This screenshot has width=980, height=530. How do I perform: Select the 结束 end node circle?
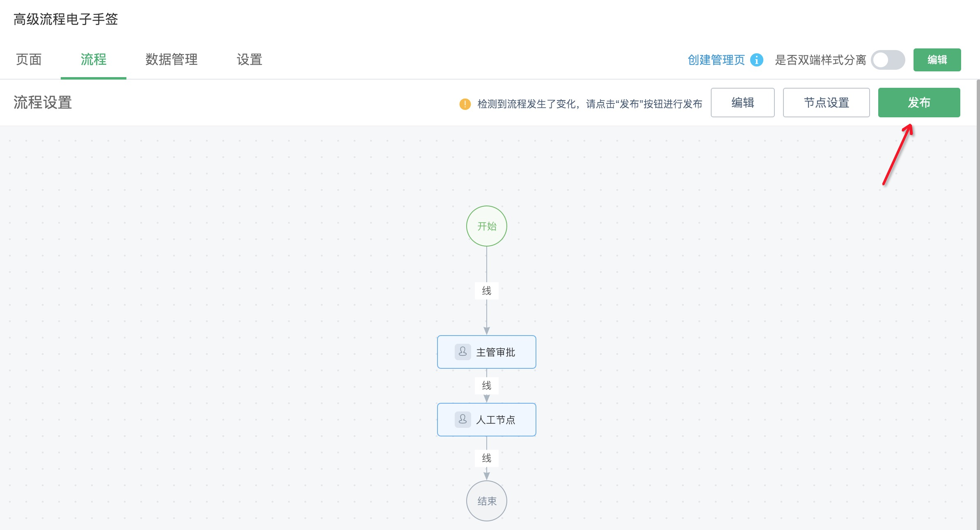(486, 500)
